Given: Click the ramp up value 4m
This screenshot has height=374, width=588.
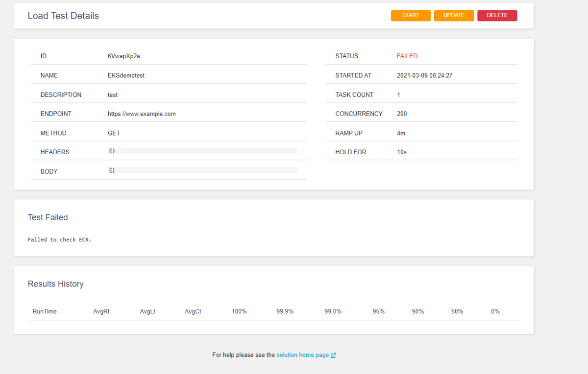Looking at the screenshot, I should (x=401, y=133).
